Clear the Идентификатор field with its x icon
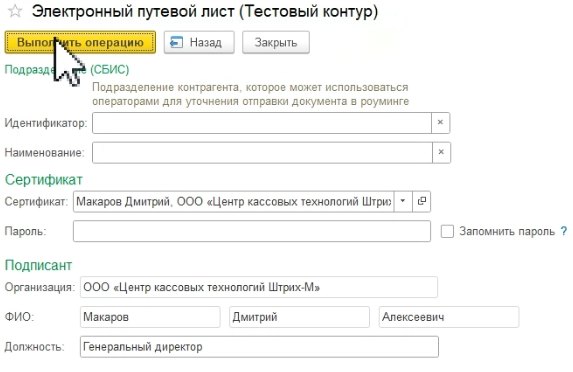The height and width of the screenshot is (372, 573). (440, 123)
